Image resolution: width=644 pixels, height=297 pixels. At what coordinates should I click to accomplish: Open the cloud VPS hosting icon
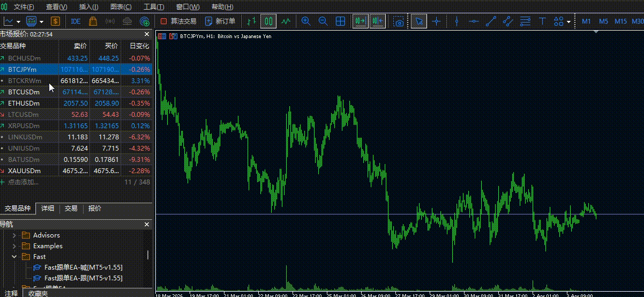[x=128, y=21]
